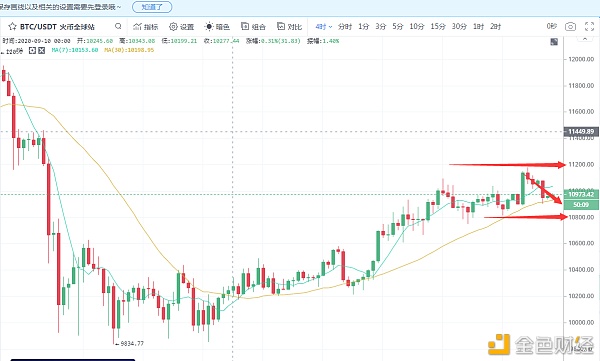Toggle the 暗色 dark theme
Image resolution: width=600 pixels, height=361 pixels.
coord(217,26)
